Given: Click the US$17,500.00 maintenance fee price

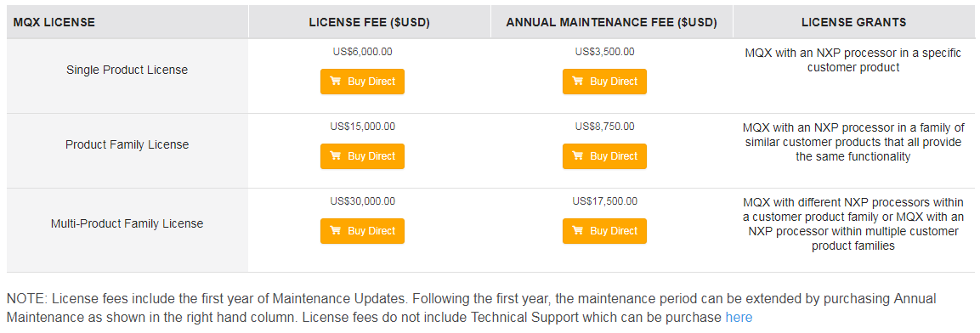Looking at the screenshot, I should click(604, 201).
